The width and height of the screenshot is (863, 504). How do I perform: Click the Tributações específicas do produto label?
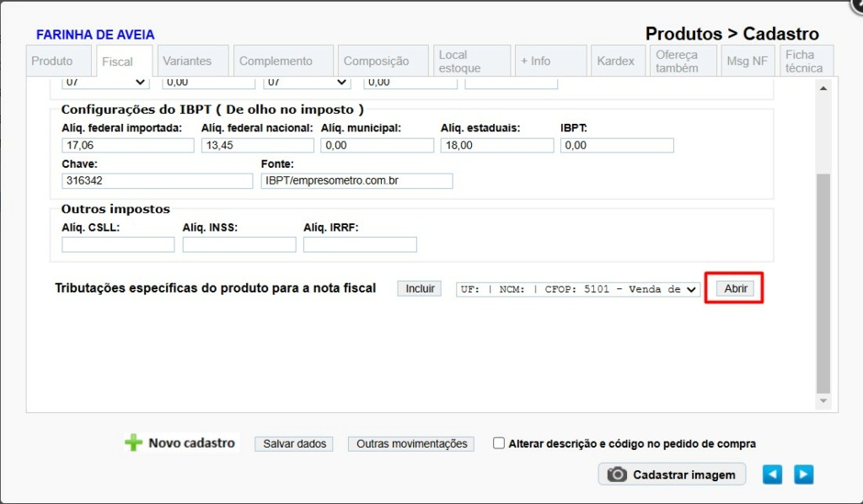point(215,288)
